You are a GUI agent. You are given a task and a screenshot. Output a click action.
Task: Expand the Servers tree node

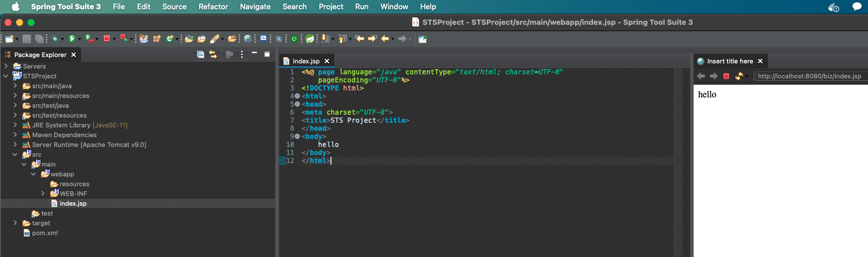pyautogui.click(x=6, y=66)
